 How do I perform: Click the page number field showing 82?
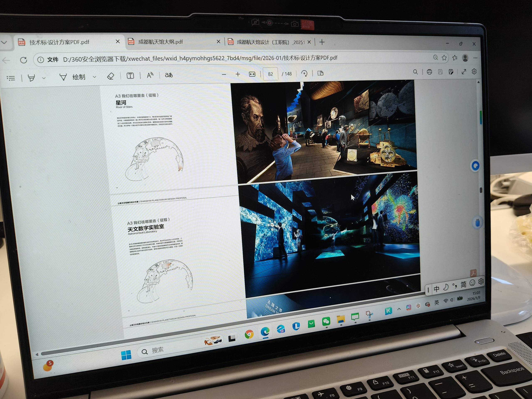(270, 74)
